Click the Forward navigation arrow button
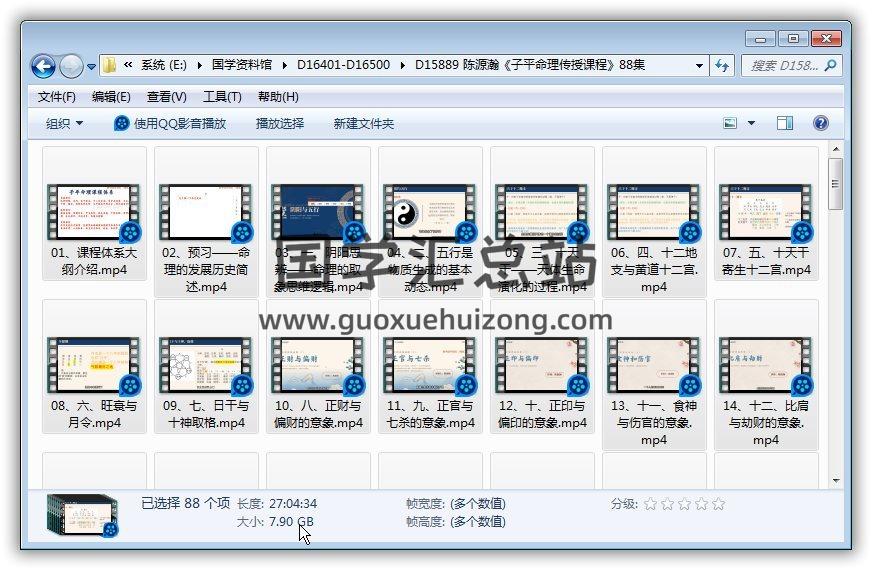The height and width of the screenshot is (570, 872). [71, 66]
